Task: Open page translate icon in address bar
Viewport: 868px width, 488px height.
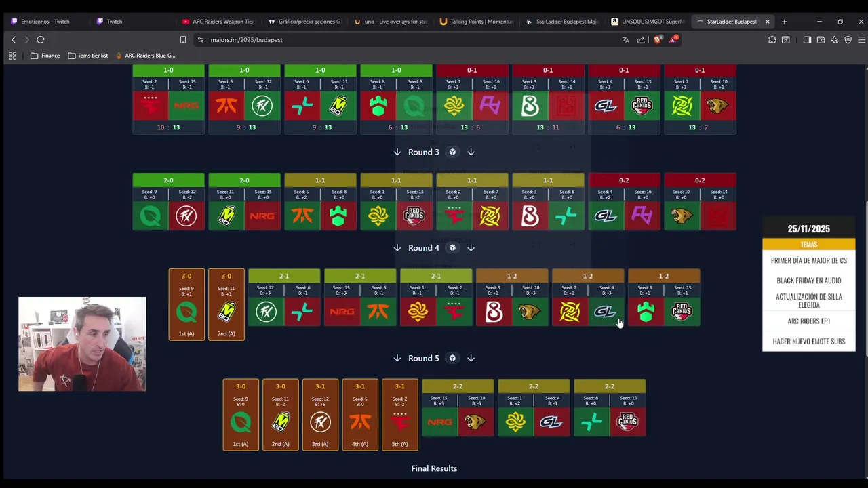Action: [x=625, y=40]
